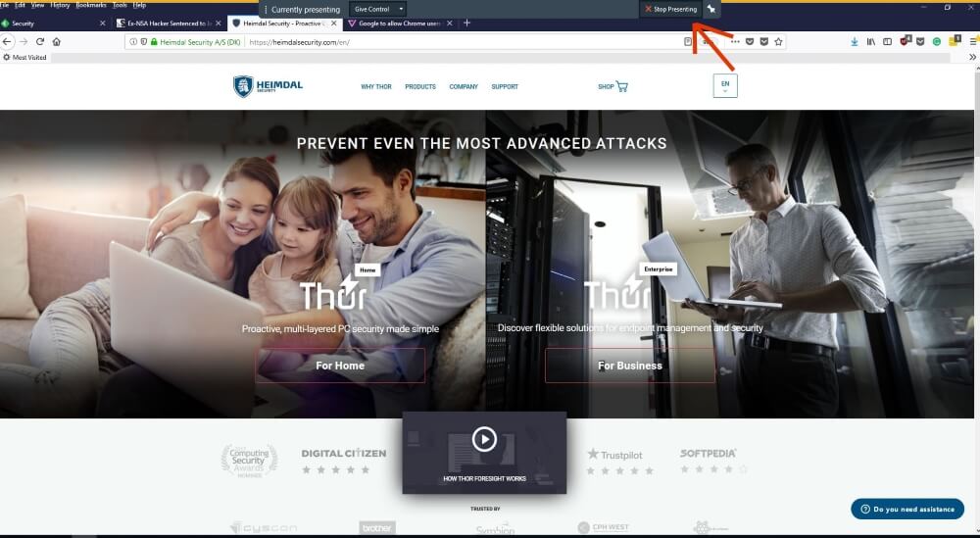Click the For Business button
Image resolution: width=980 pixels, height=538 pixels.
click(629, 366)
